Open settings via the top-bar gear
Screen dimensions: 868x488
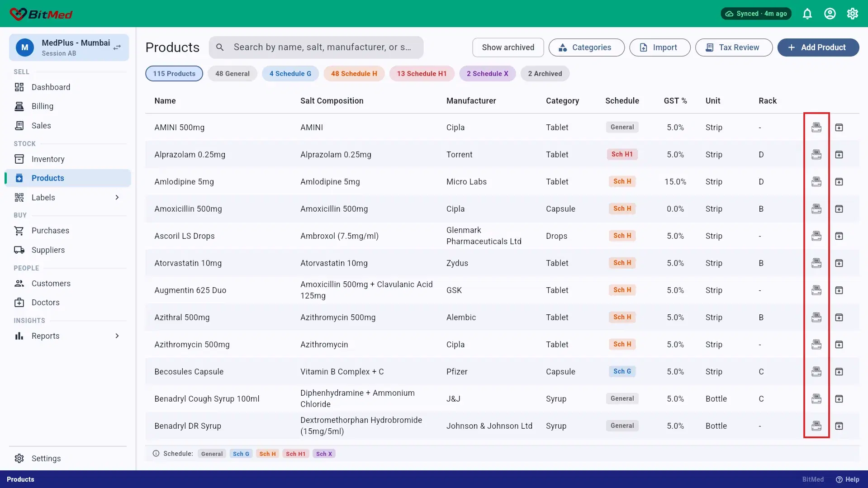click(x=853, y=14)
